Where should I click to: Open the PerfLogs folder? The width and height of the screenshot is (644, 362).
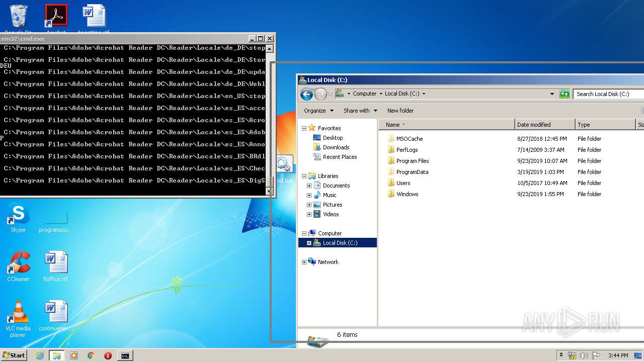[x=407, y=150]
